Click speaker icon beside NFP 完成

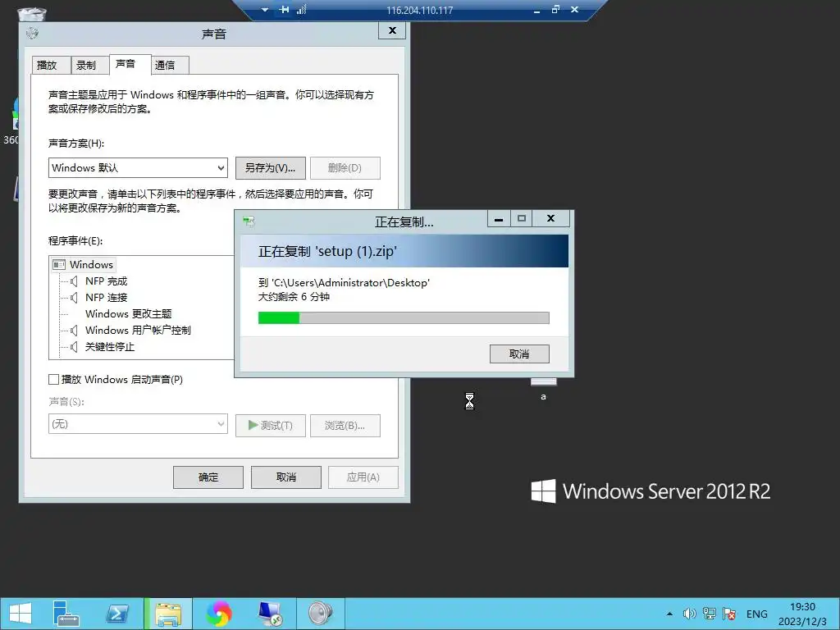click(x=74, y=281)
